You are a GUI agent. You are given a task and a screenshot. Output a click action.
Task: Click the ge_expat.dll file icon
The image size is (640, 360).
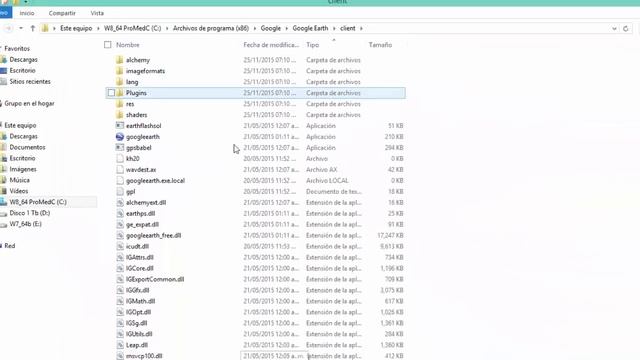tap(120, 224)
